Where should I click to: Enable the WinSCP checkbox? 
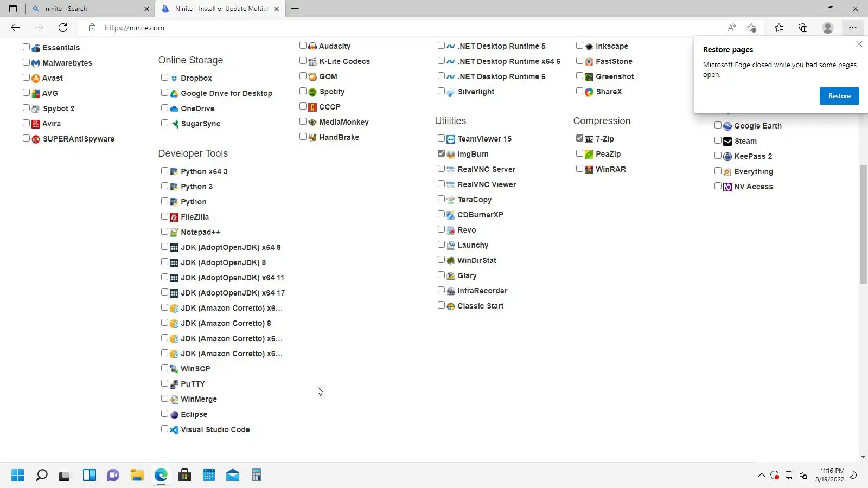click(164, 368)
